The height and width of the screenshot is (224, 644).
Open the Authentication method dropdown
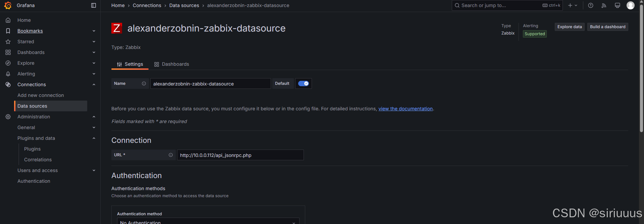click(x=208, y=221)
